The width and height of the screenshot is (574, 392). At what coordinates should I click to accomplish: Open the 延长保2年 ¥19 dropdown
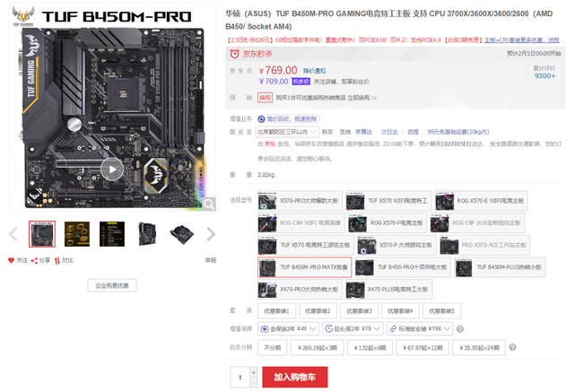[x=352, y=328]
